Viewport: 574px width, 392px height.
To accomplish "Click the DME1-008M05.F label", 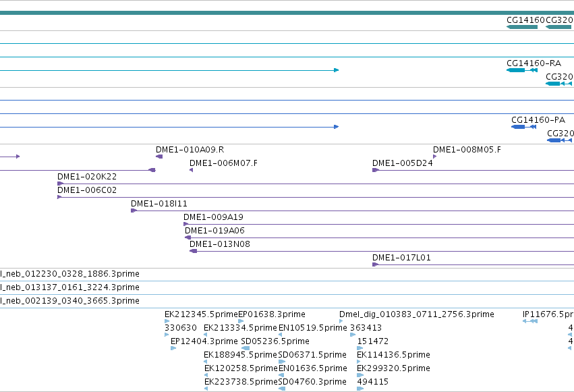I will tap(467, 150).
